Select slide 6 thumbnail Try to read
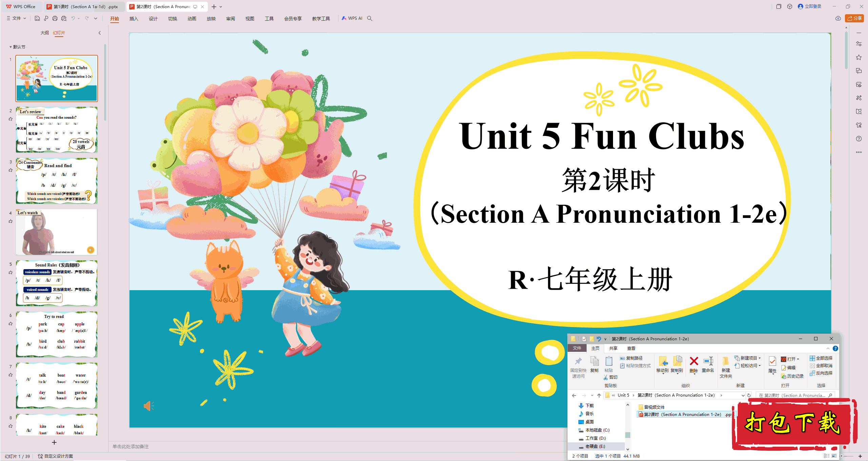The image size is (868, 461). [57, 335]
